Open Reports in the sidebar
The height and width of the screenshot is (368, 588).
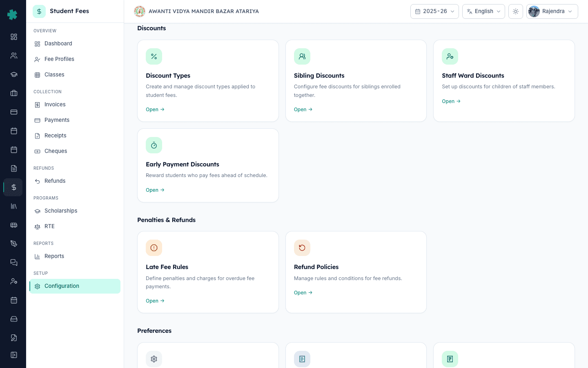[75, 256]
